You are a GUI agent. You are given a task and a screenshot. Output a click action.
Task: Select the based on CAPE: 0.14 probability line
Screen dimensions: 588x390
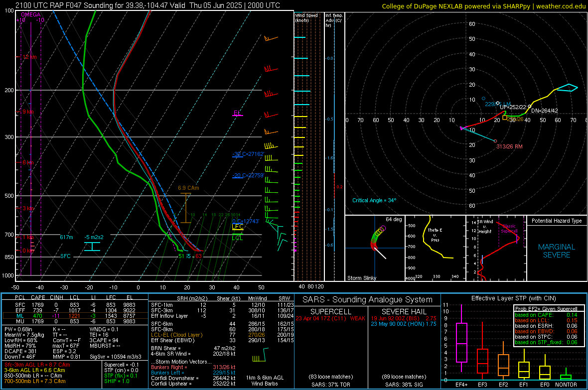(x=546, y=315)
